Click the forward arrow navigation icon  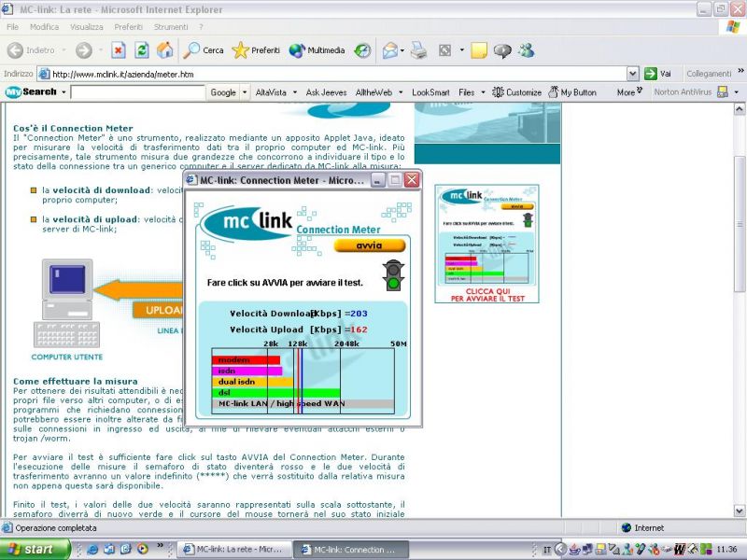[84, 50]
